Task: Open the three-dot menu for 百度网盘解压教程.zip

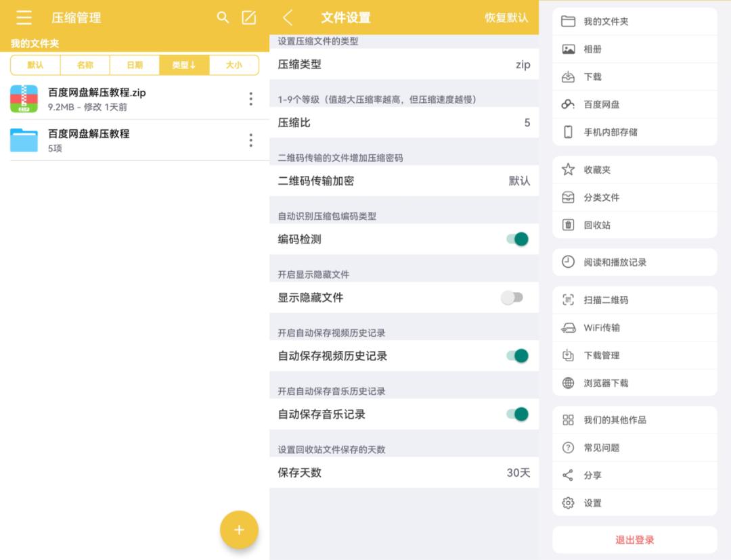Action: (250, 98)
